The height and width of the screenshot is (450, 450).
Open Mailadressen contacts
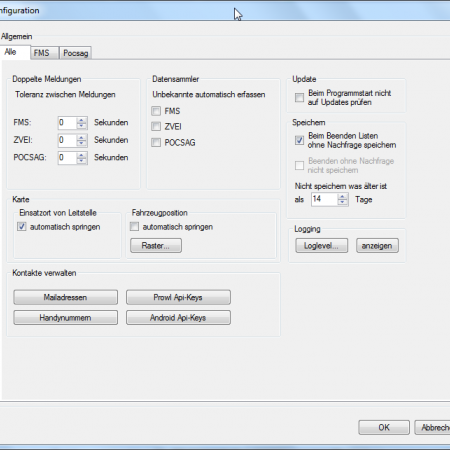[66, 297]
